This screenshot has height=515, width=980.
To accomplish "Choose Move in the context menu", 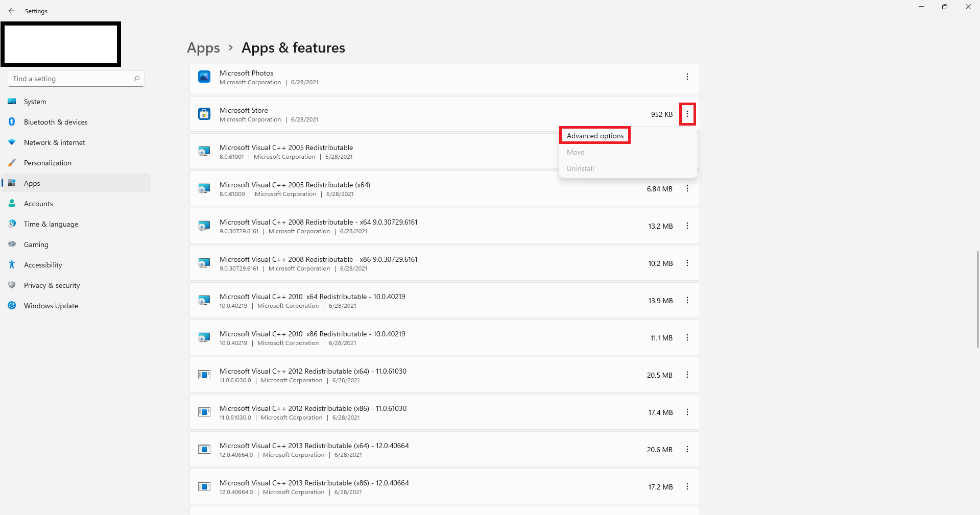I will (x=576, y=152).
